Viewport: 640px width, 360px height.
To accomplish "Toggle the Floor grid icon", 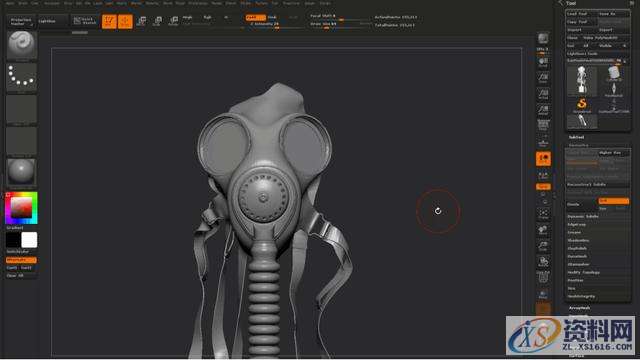I will pos(543,142).
